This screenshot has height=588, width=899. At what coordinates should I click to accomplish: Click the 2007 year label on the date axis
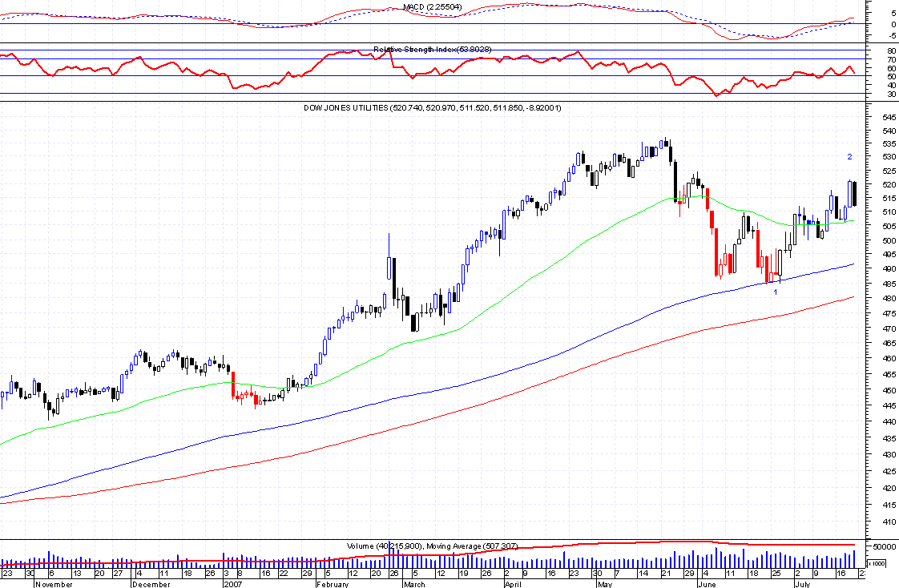pyautogui.click(x=233, y=584)
